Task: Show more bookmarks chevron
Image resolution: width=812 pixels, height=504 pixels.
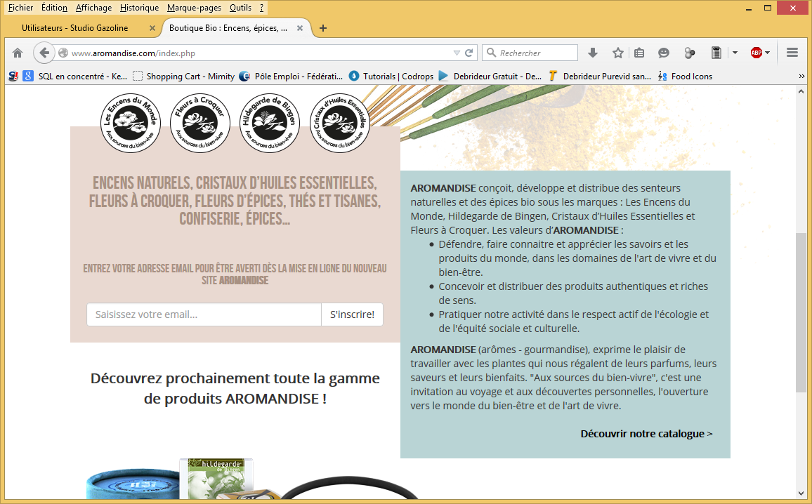Action: [801, 76]
